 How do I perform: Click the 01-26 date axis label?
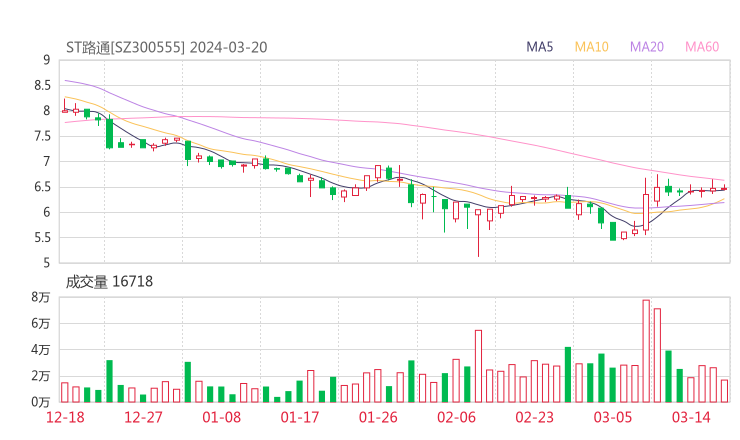[378, 417]
